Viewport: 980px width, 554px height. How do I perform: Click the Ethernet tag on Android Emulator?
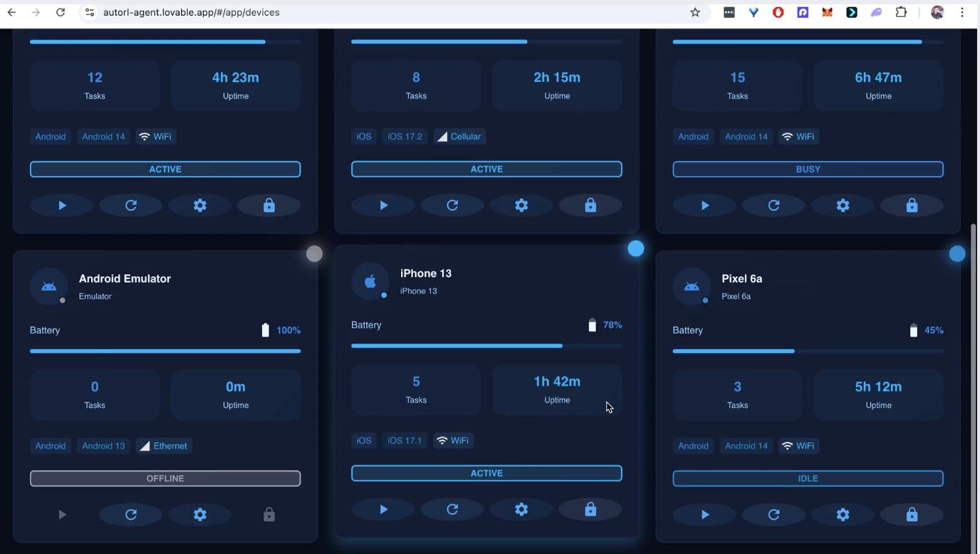(164, 446)
